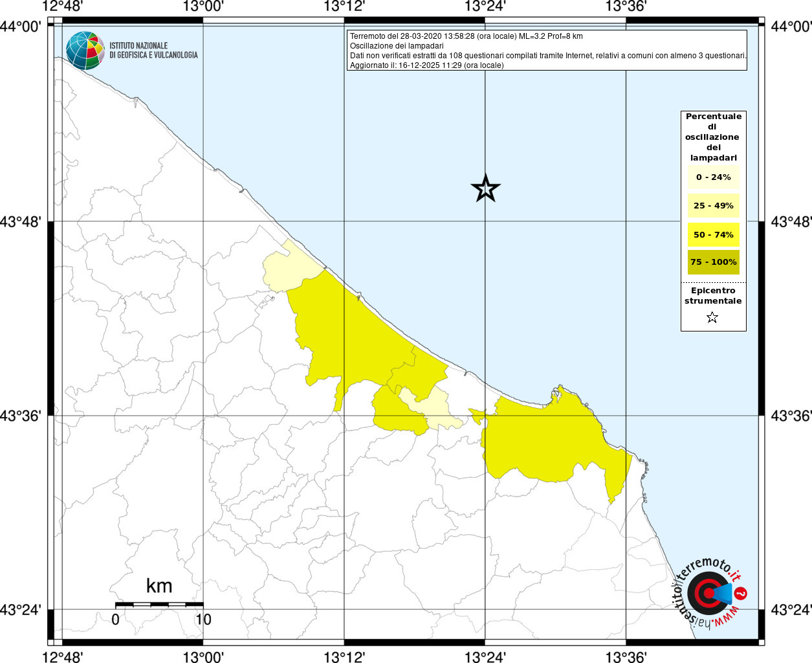
Task: Click the 'Percentuale di oscillazione' legend title
Action: (713, 137)
